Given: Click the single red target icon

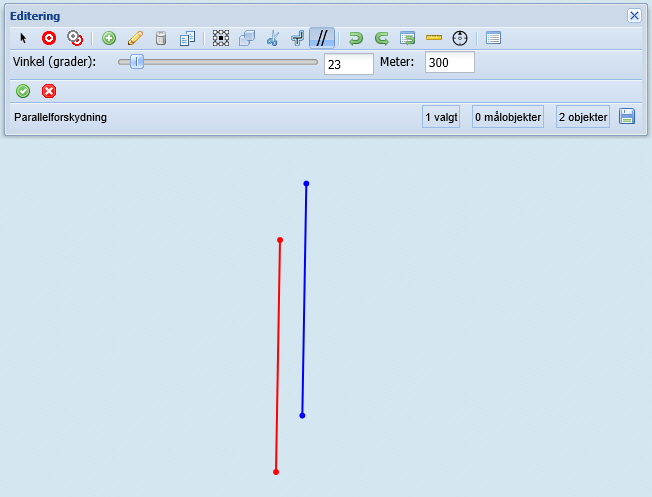Looking at the screenshot, I should click(x=48, y=38).
